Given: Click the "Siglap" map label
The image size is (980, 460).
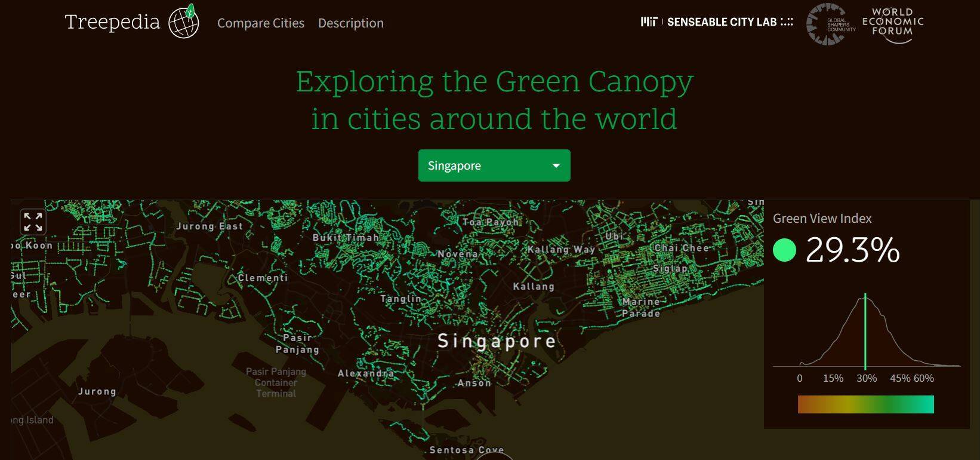Looking at the screenshot, I should coord(670,269).
